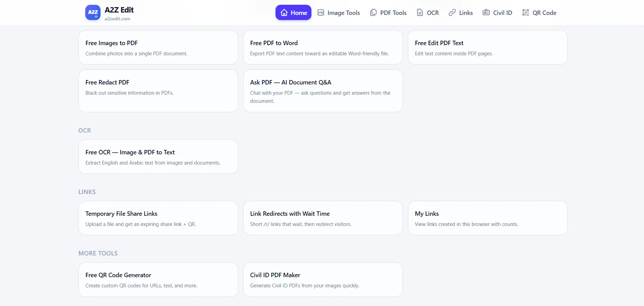The image size is (644, 306).
Task: Open QR Code nav label
Action: (544, 13)
